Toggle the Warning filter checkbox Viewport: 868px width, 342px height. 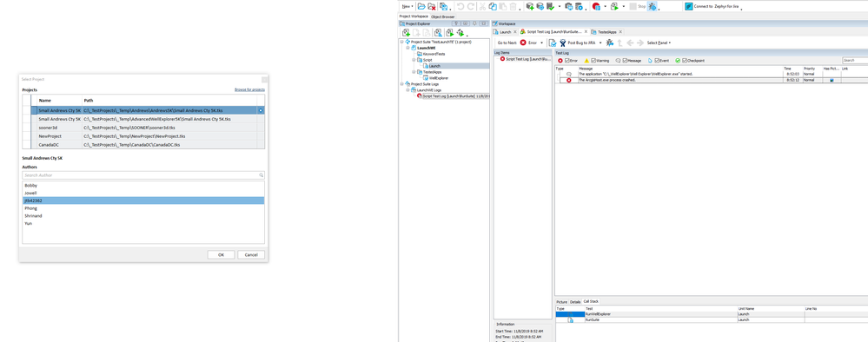click(593, 60)
